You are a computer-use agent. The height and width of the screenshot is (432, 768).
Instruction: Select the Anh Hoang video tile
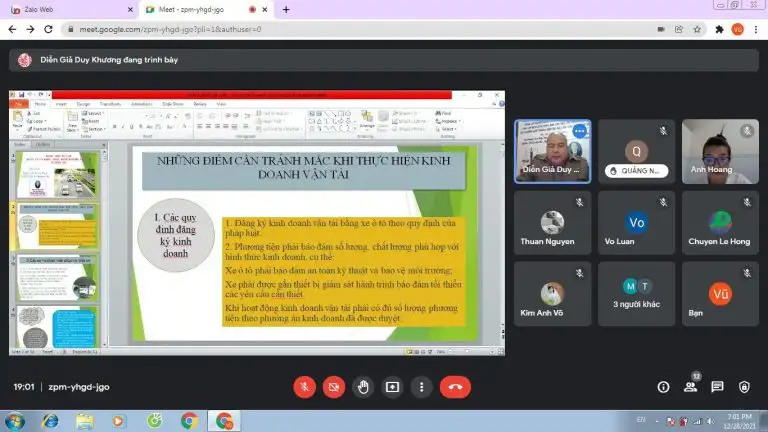point(720,152)
